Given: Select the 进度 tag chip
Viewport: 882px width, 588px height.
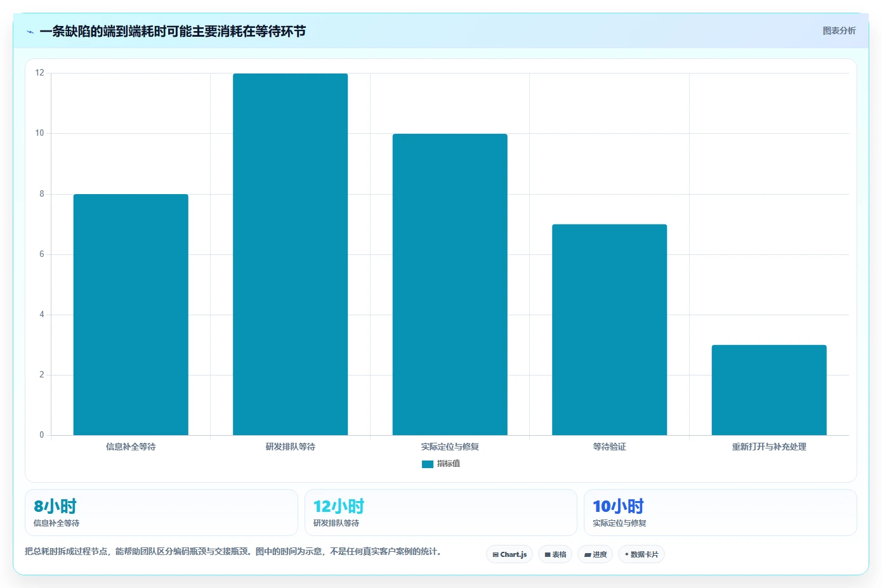Looking at the screenshot, I should tap(595, 554).
